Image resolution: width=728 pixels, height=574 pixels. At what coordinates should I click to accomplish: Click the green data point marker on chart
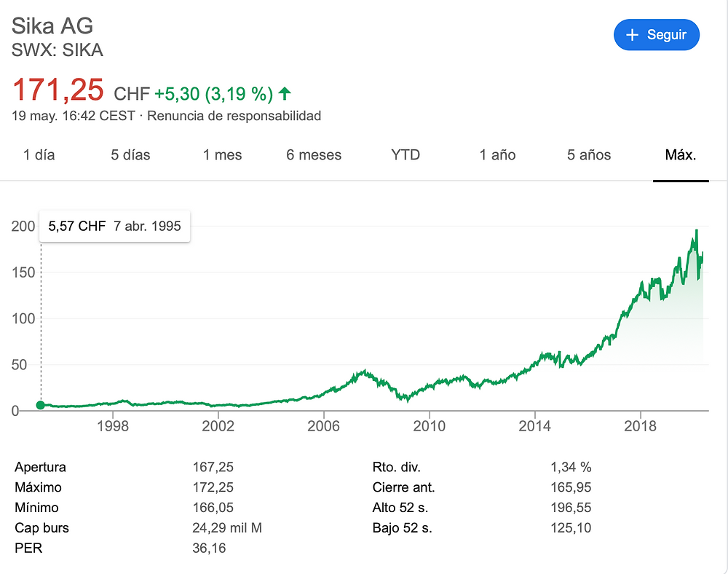pyautogui.click(x=40, y=405)
